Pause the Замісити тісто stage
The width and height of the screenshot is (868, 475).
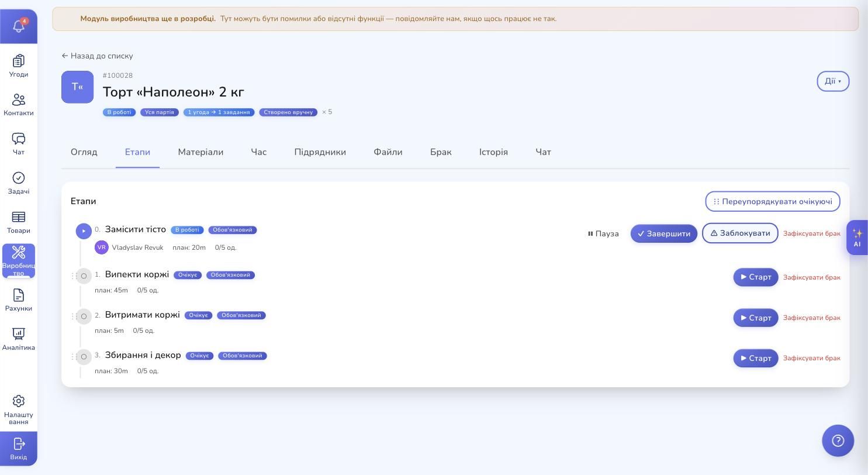603,233
